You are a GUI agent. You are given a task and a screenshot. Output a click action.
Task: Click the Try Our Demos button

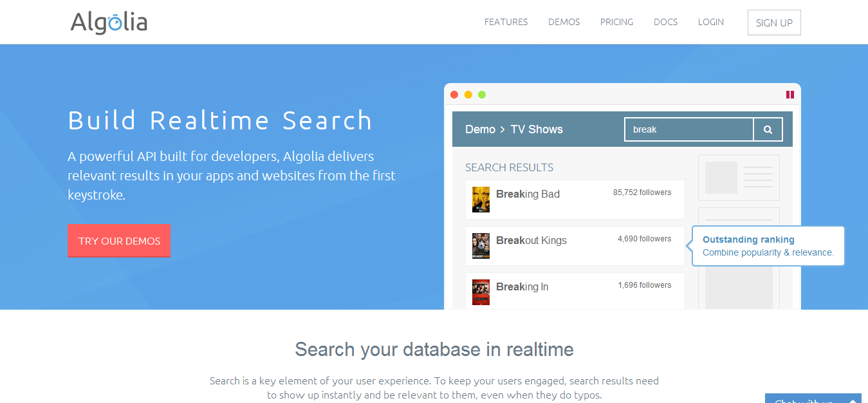[x=119, y=241]
